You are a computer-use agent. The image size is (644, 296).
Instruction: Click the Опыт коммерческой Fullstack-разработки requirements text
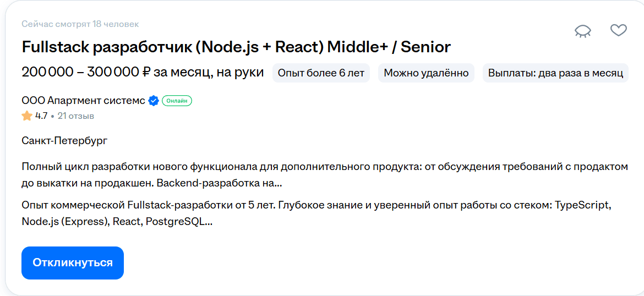(316, 213)
